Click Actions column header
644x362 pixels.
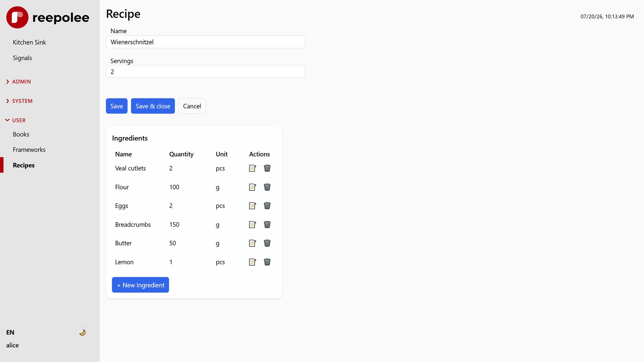click(260, 154)
